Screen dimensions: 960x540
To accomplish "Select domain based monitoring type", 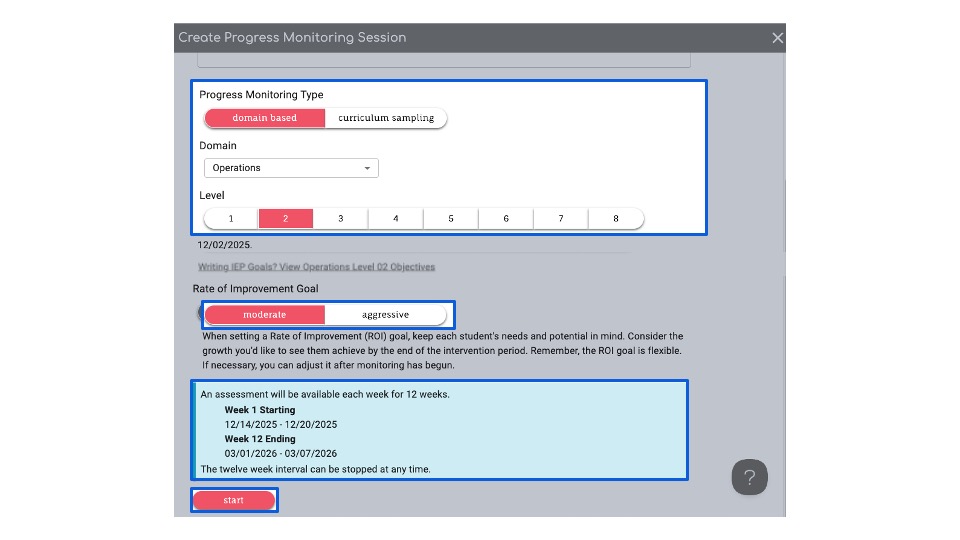I will [x=264, y=118].
